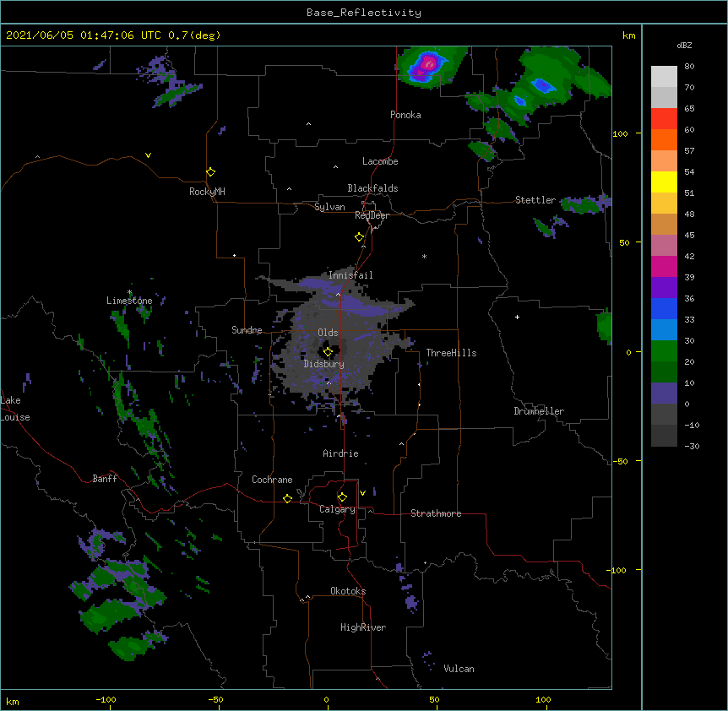The width and height of the screenshot is (728, 711).
Task: Click the yellow diamond marker above Calgary
Action: coord(342,497)
